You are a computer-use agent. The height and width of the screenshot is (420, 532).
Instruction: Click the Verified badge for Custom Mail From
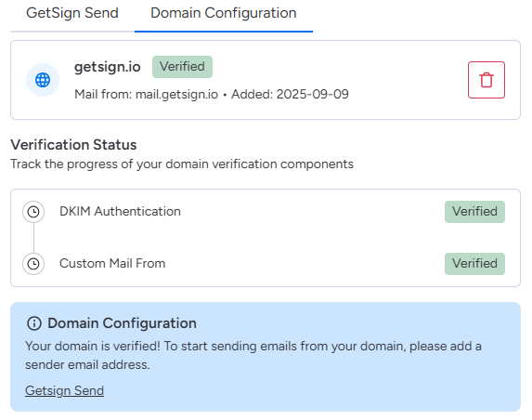[474, 264]
